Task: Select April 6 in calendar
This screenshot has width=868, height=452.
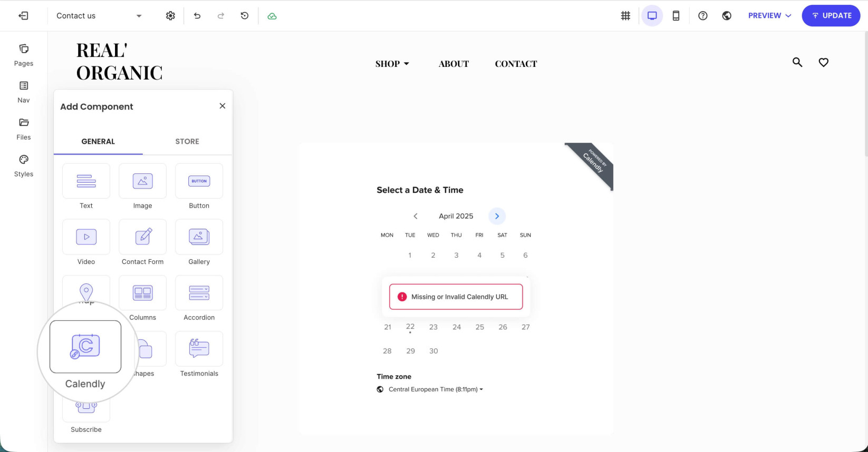Action: click(525, 255)
